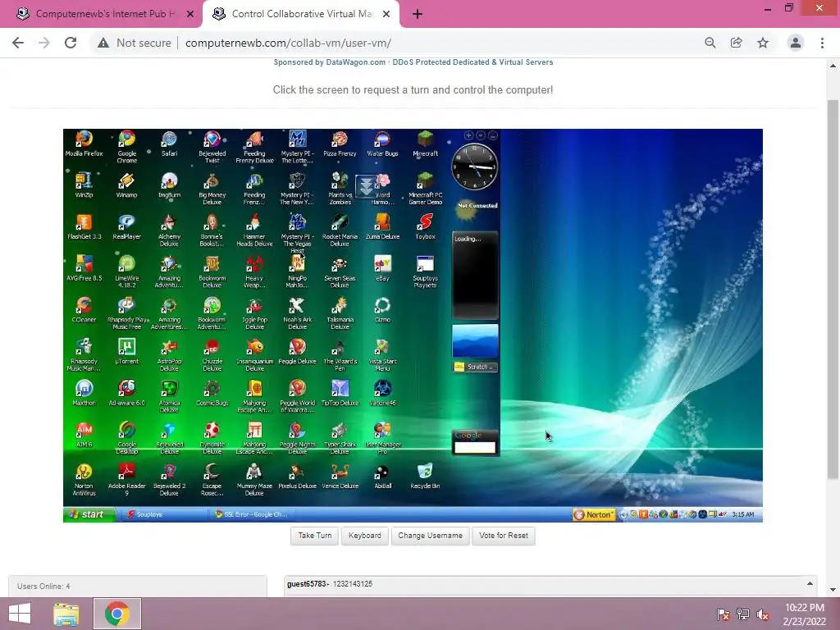Click the Norton tray button in VM

pos(594,514)
